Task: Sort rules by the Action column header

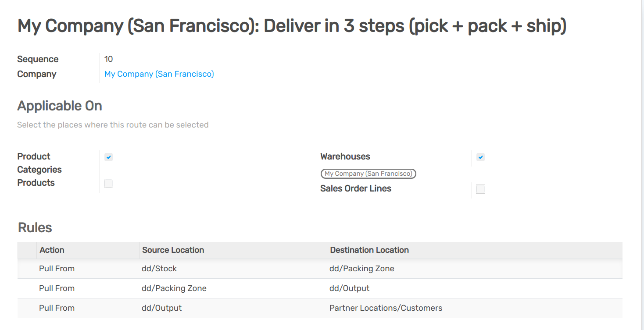Action: point(52,250)
